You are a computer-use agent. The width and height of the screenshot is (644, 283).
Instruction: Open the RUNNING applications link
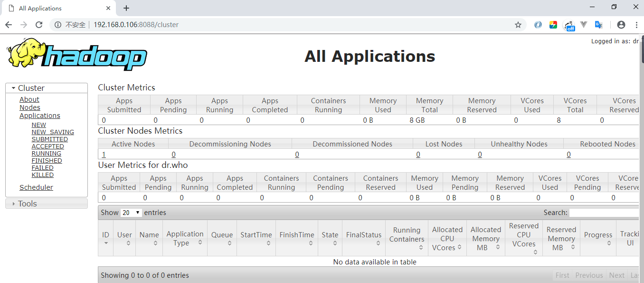pos(46,154)
